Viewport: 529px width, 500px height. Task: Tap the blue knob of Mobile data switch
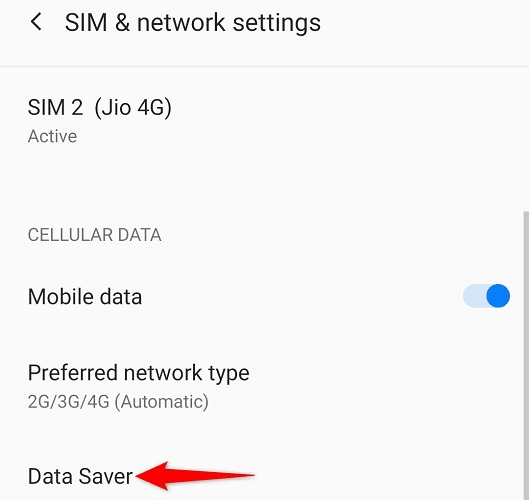pyautogui.click(x=498, y=296)
